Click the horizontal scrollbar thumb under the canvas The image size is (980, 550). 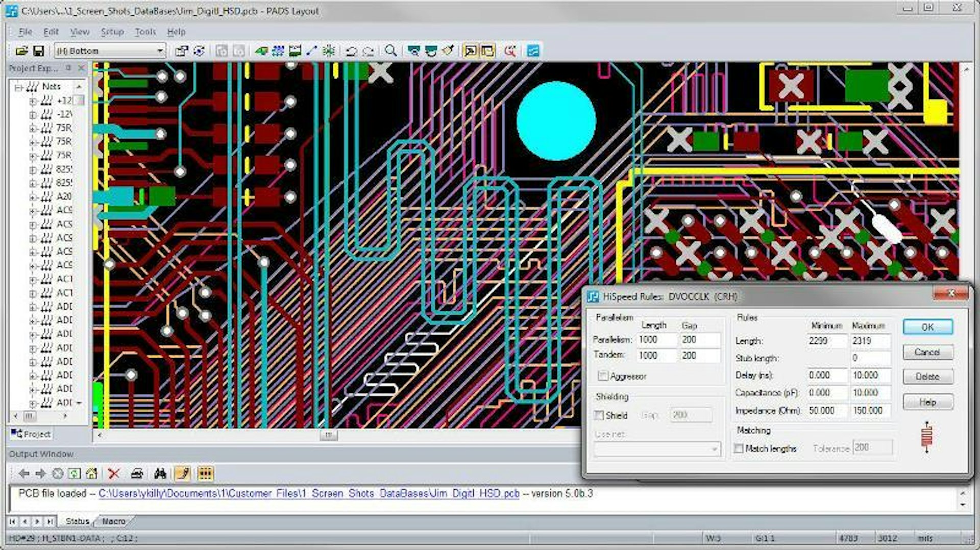(328, 435)
